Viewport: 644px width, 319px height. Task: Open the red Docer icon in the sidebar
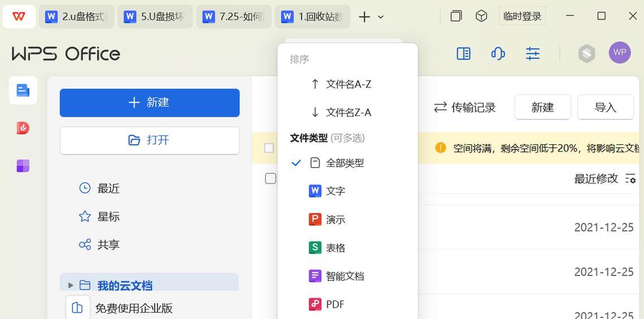pos(23,128)
